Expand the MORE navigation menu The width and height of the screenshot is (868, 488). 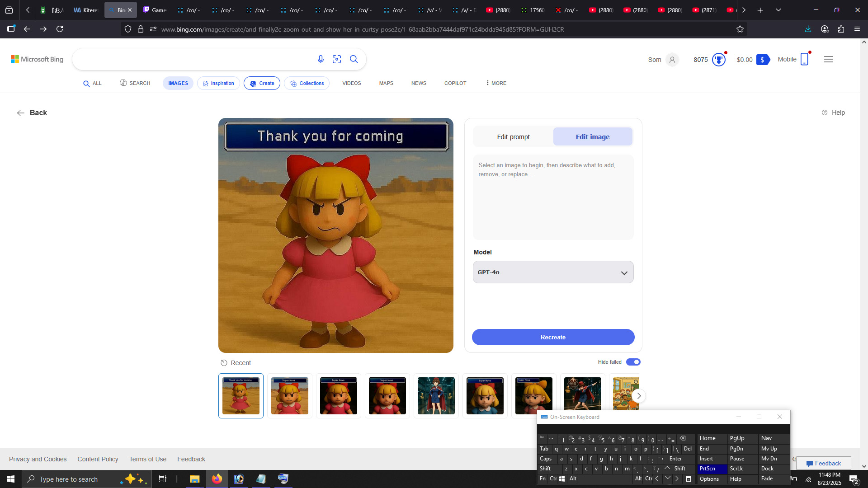tap(496, 83)
